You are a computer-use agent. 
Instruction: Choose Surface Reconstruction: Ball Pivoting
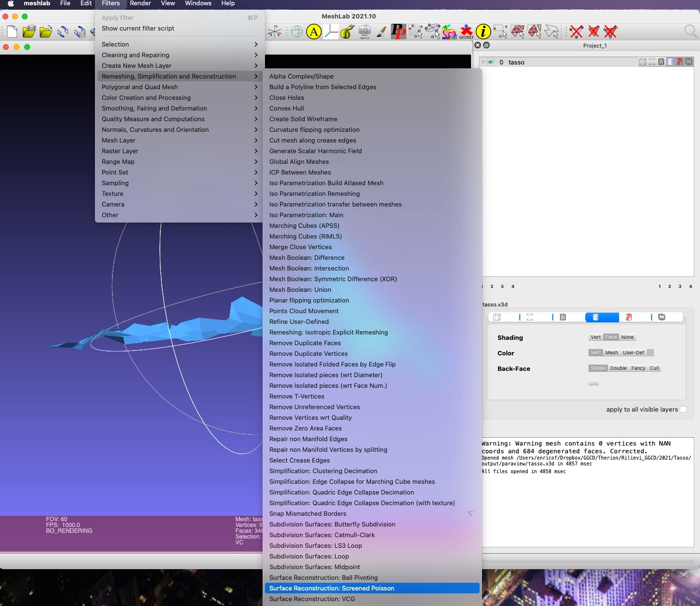click(x=372, y=577)
